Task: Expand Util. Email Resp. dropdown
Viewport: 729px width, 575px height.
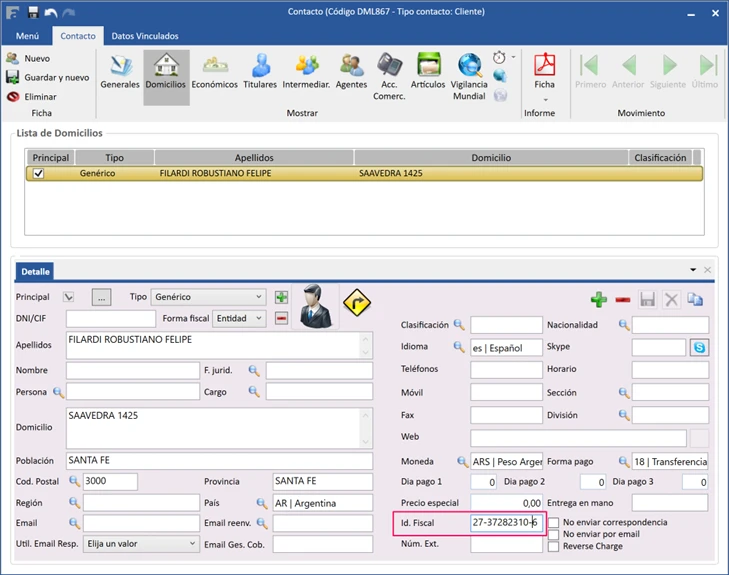Action: click(x=192, y=544)
